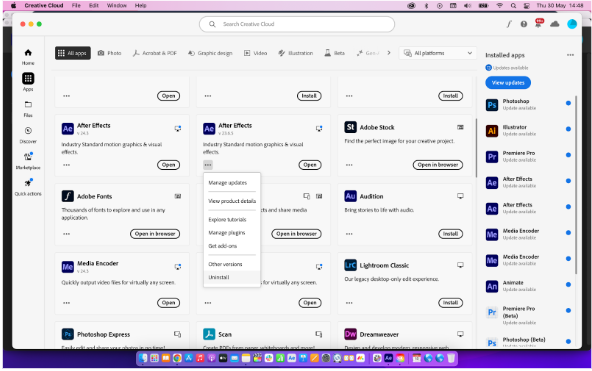This screenshot has height=371, width=592.
Task: Click the main apps list scrollbar
Action: tap(476, 147)
